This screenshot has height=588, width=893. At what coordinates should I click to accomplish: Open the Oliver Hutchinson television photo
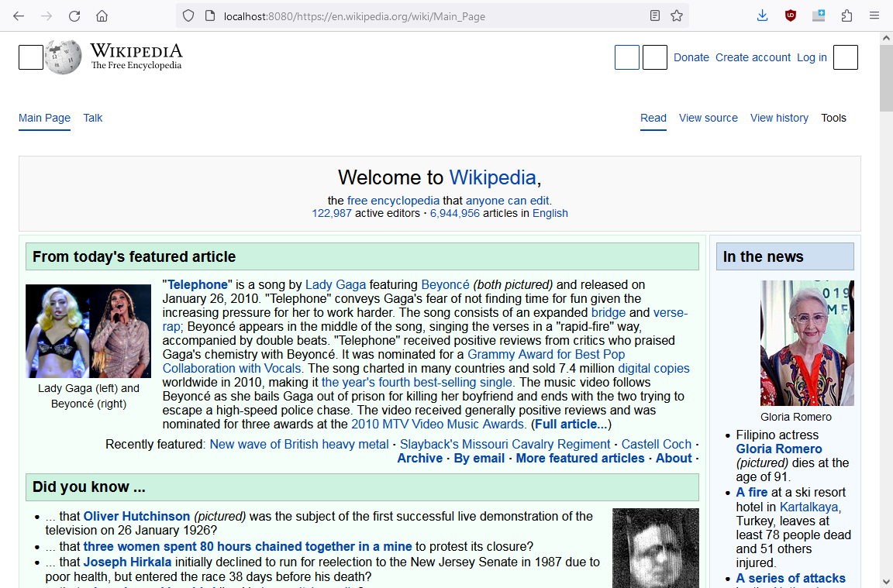click(x=656, y=548)
